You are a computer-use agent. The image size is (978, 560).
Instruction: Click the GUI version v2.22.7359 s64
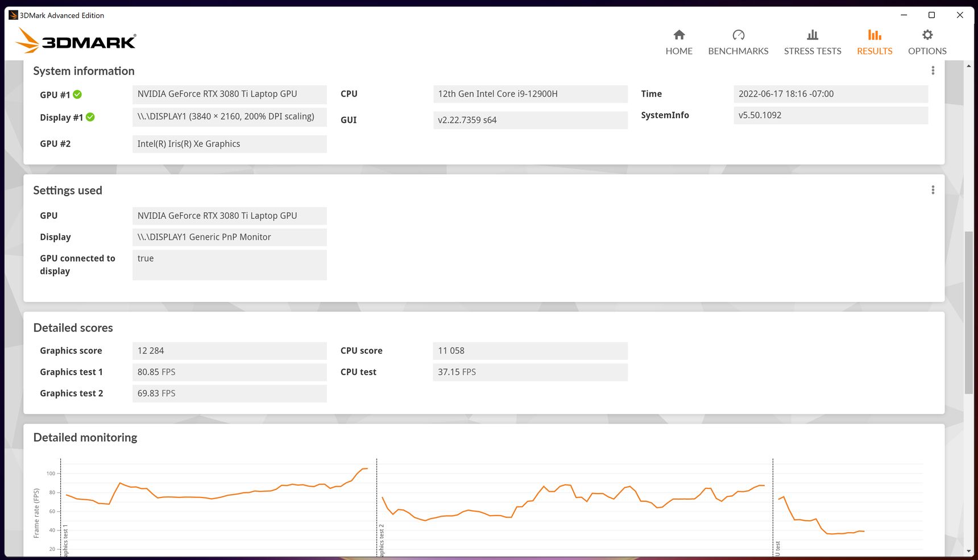(x=531, y=120)
